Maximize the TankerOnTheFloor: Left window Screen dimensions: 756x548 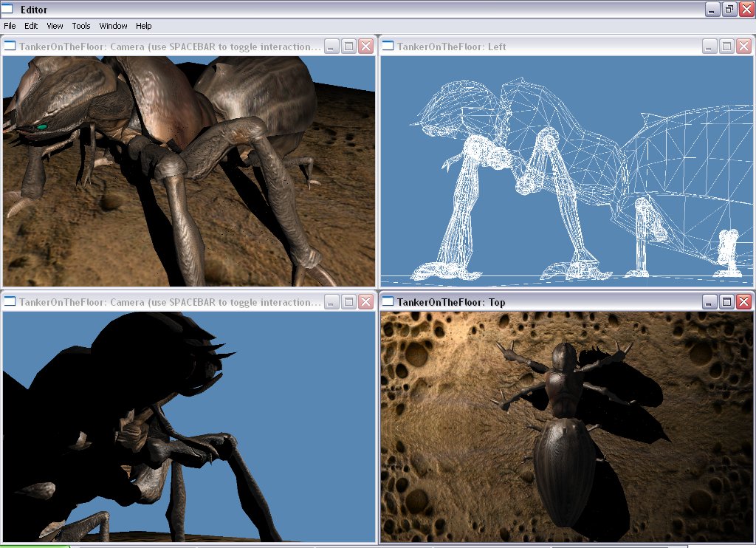pyautogui.click(x=726, y=47)
